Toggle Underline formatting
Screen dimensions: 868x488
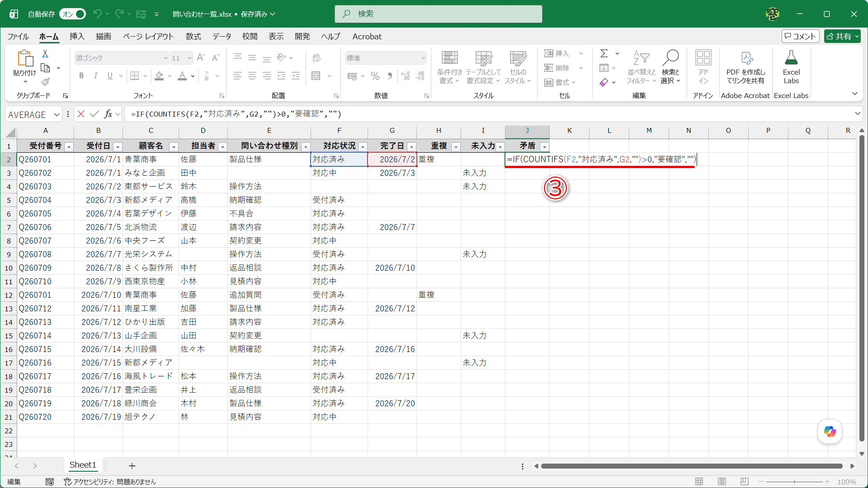coord(110,76)
